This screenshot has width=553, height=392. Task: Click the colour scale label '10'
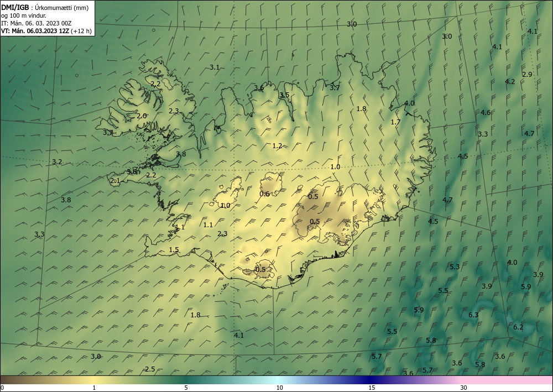[279, 388]
